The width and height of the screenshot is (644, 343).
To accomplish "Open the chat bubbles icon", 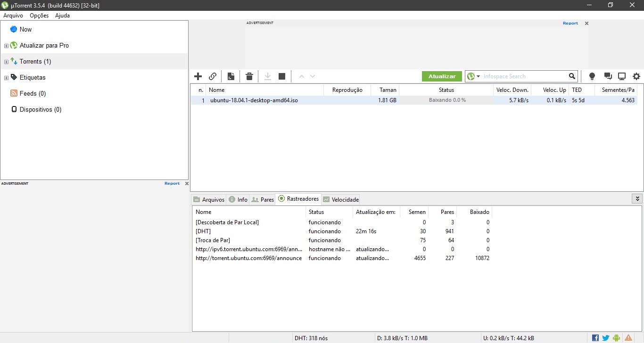I will (608, 76).
